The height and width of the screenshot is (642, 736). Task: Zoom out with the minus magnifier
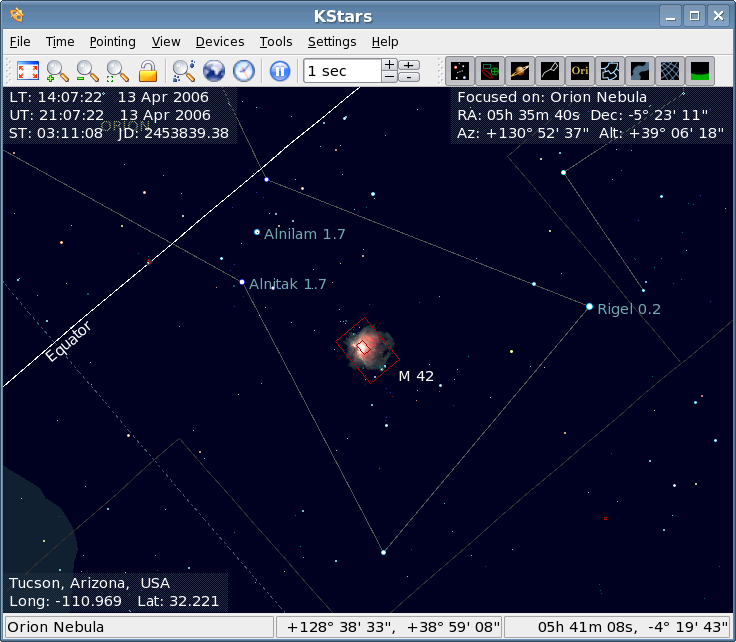coord(88,71)
